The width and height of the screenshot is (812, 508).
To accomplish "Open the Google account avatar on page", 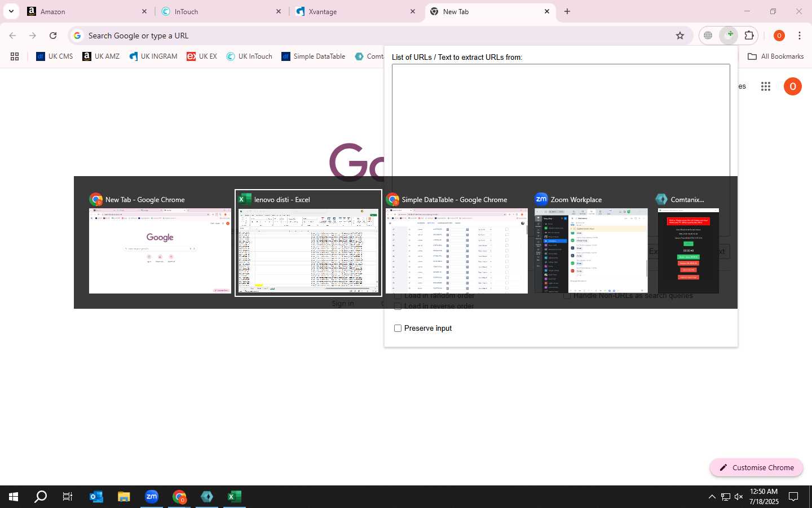I will 793,86.
